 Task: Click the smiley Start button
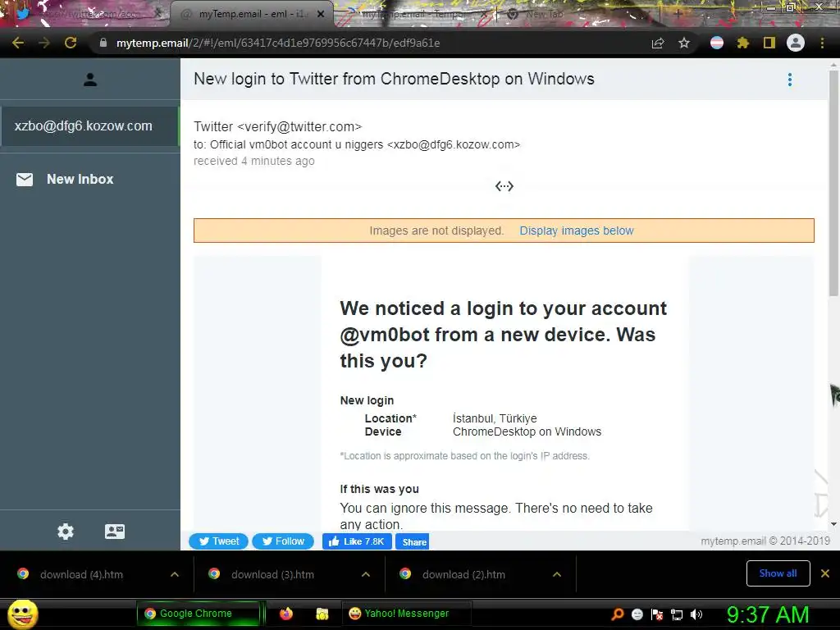click(22, 614)
